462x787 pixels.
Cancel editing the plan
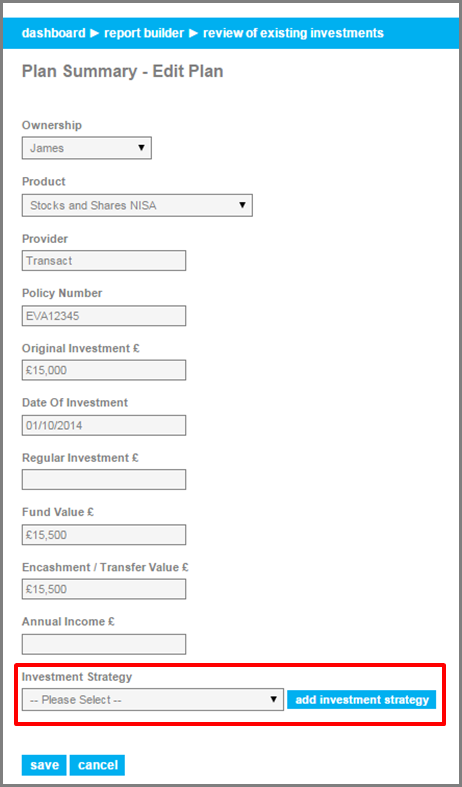coord(97,765)
